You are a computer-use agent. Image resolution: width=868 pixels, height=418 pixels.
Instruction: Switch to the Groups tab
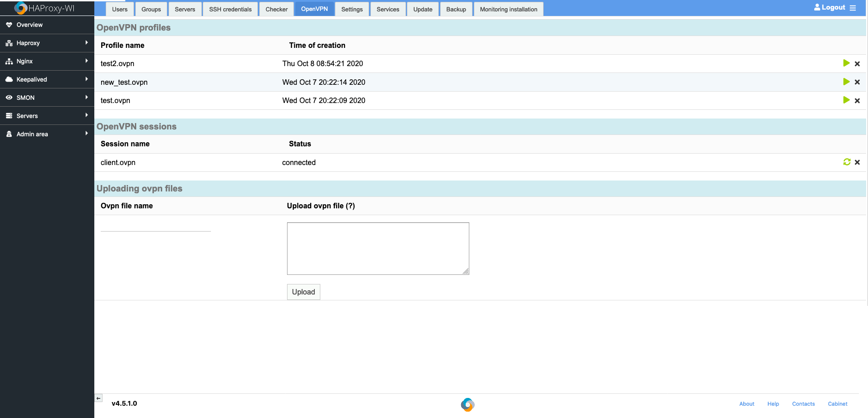(x=151, y=9)
